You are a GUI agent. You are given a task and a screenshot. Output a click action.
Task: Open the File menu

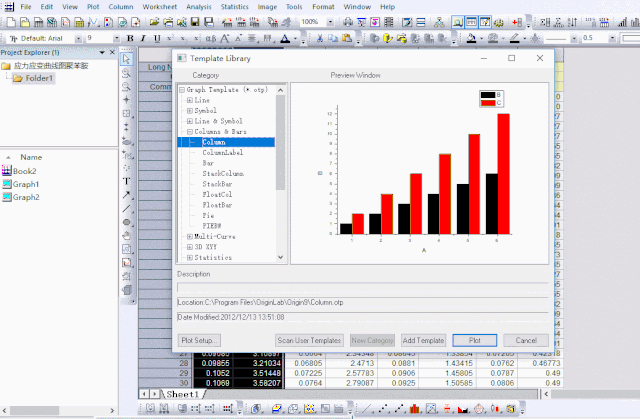[x=26, y=7]
